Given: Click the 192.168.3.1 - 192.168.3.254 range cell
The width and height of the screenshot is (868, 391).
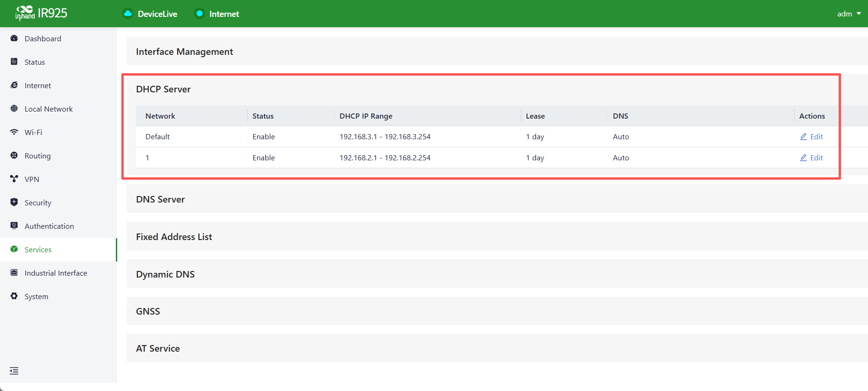Looking at the screenshot, I should (385, 136).
